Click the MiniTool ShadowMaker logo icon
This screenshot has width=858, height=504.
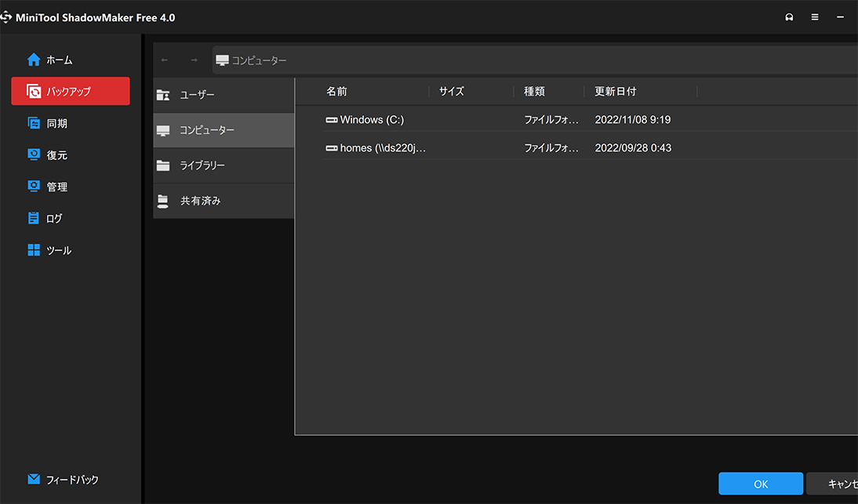tap(6, 17)
